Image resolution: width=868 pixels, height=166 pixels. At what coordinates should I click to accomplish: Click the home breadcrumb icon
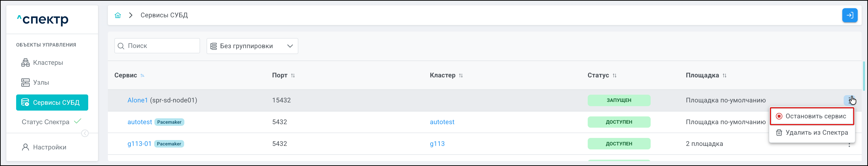pos(118,15)
